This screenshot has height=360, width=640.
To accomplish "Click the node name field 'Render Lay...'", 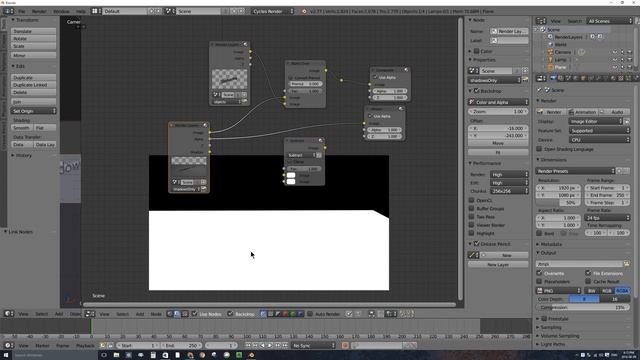I will pos(509,31).
